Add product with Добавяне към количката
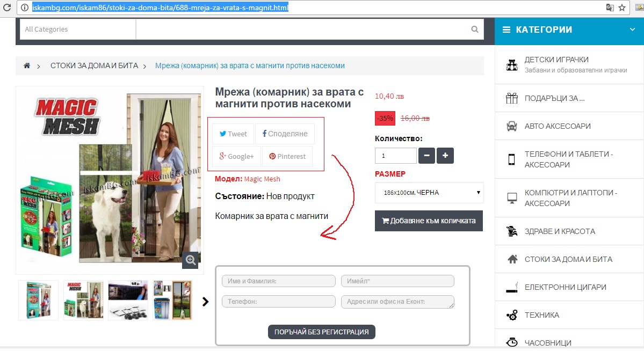Viewport: 644px width, 351px height. pos(429,221)
